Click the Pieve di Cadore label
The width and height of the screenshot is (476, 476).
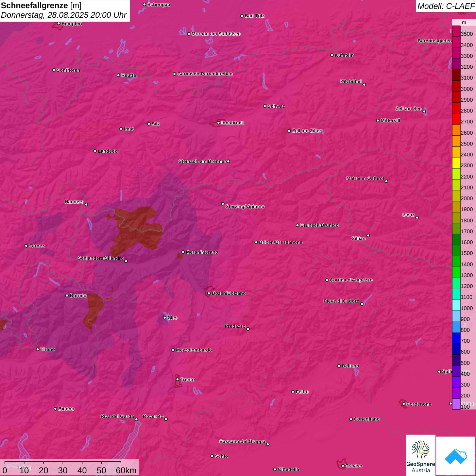coord(341,301)
